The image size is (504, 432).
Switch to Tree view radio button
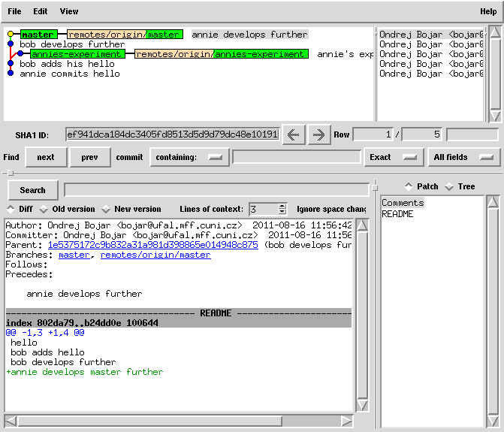click(x=449, y=186)
